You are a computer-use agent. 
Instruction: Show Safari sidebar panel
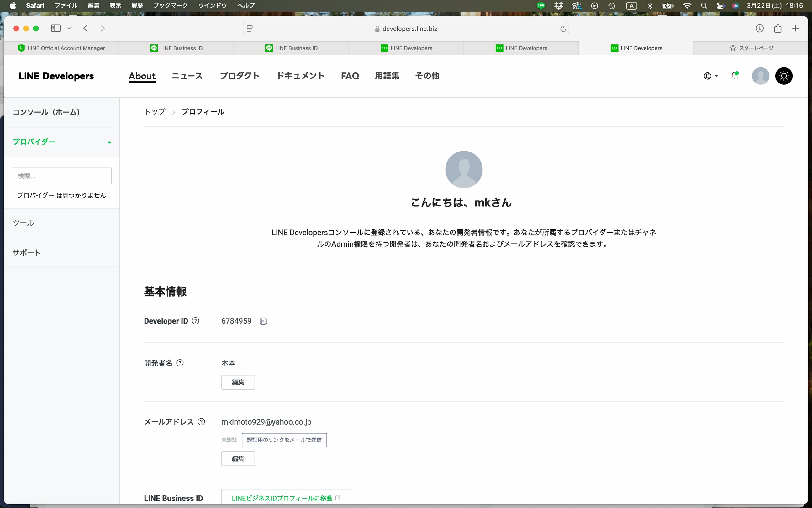pos(56,28)
